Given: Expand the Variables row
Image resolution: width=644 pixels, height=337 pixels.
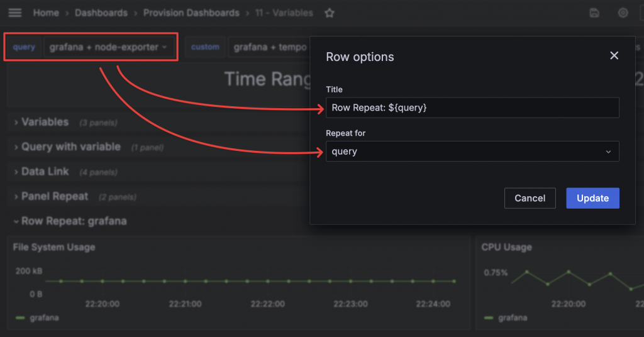Looking at the screenshot, I should pyautogui.click(x=45, y=122).
